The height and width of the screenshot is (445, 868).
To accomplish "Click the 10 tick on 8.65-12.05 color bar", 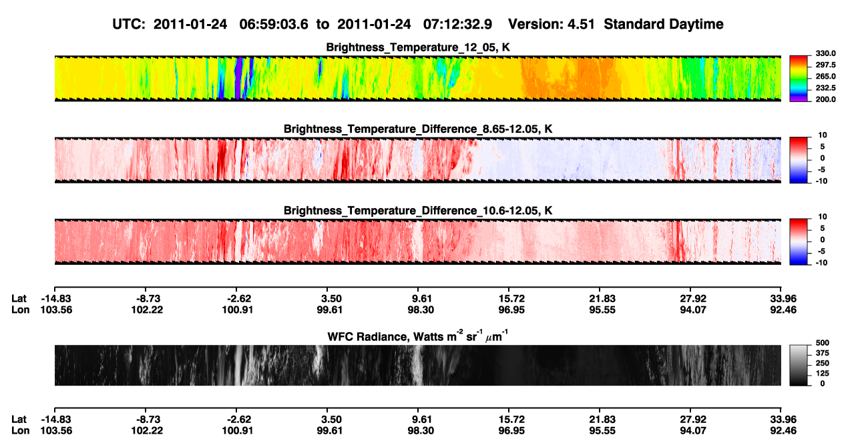I will (823, 135).
